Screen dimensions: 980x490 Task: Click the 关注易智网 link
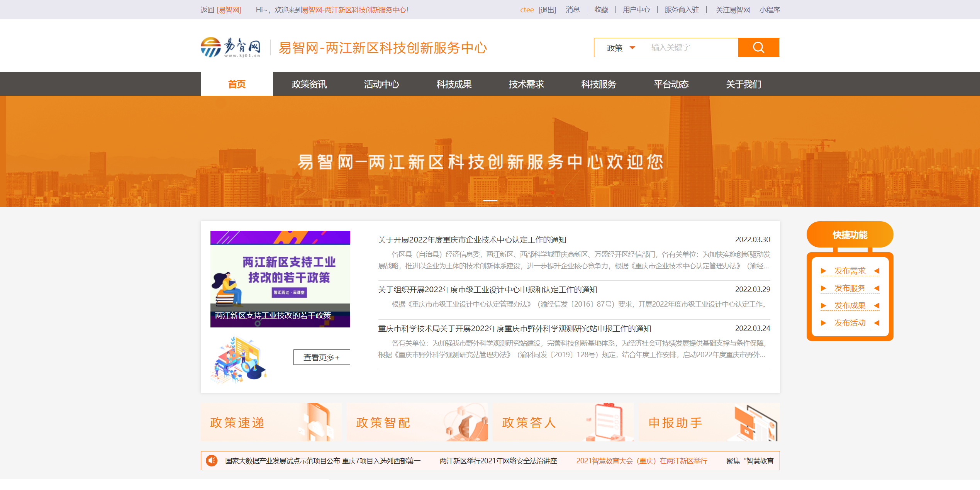(x=733, y=10)
